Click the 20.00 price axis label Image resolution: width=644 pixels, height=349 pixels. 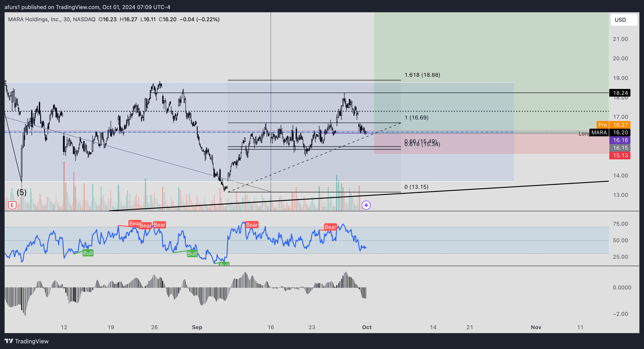[620, 58]
